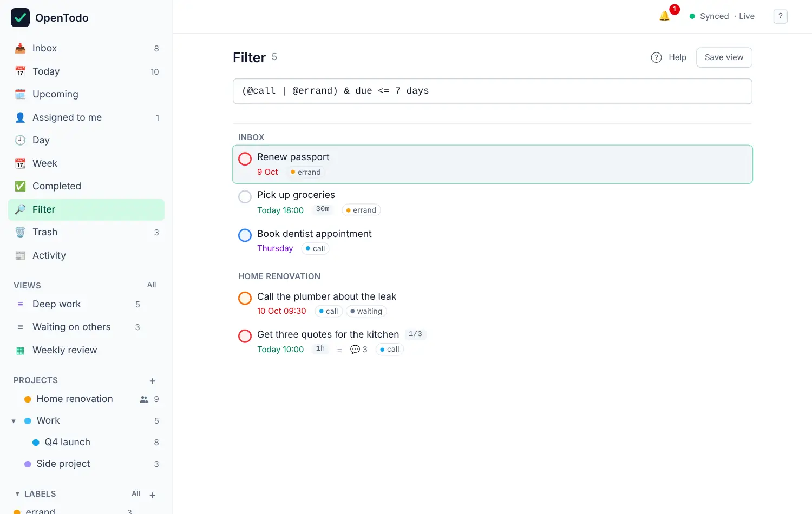Image resolution: width=812 pixels, height=514 pixels.
Task: Click the description lines icon on kitchen quotes task
Action: 339,350
